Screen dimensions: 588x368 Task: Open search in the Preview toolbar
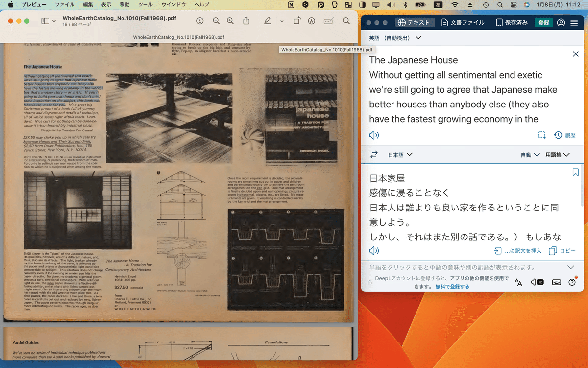click(346, 21)
